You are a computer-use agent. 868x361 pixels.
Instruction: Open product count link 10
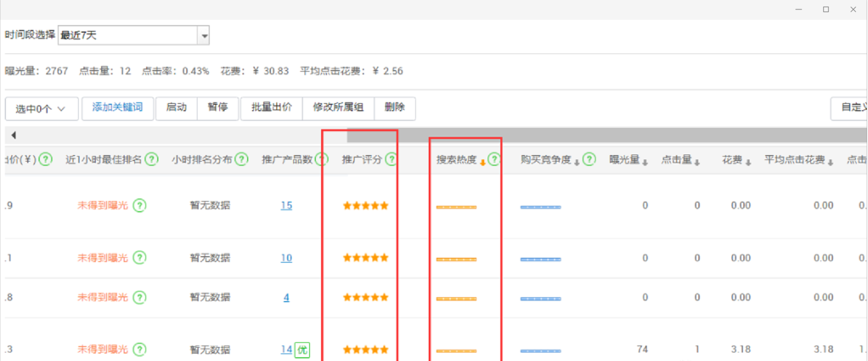pyautogui.click(x=286, y=258)
